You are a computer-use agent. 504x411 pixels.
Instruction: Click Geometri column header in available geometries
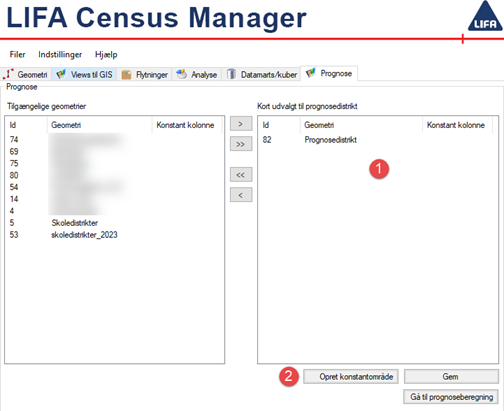click(99, 125)
